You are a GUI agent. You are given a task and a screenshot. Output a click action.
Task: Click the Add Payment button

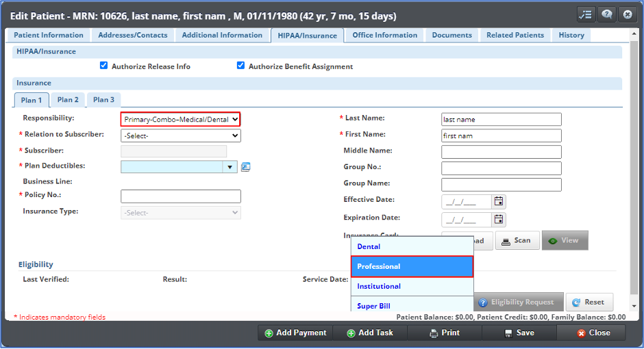(295, 333)
